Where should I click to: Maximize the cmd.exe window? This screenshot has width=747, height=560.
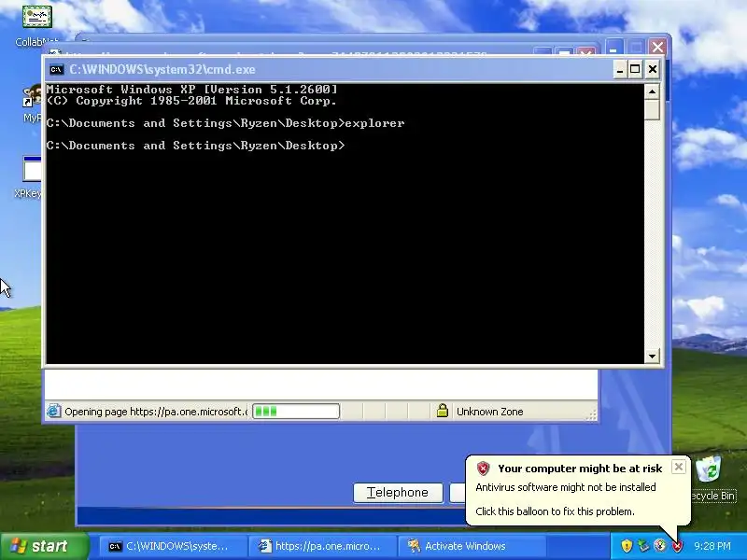(x=635, y=69)
